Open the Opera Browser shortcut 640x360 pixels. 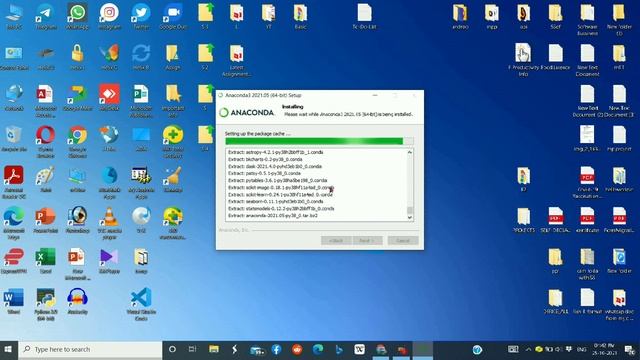45,142
